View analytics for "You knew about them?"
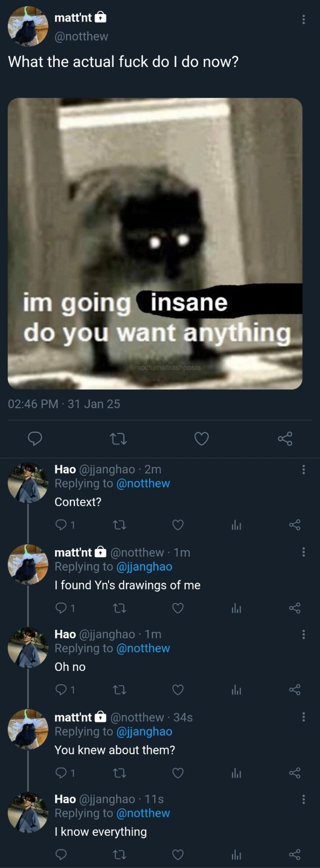320x868 pixels. (x=236, y=773)
